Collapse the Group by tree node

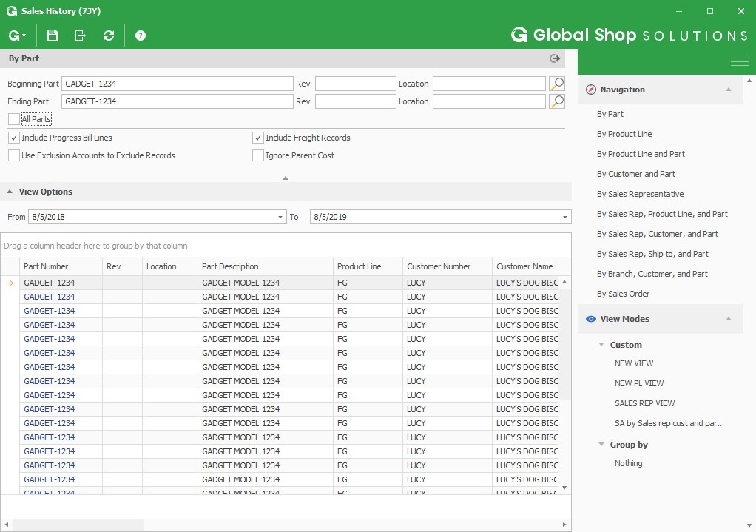pos(601,444)
